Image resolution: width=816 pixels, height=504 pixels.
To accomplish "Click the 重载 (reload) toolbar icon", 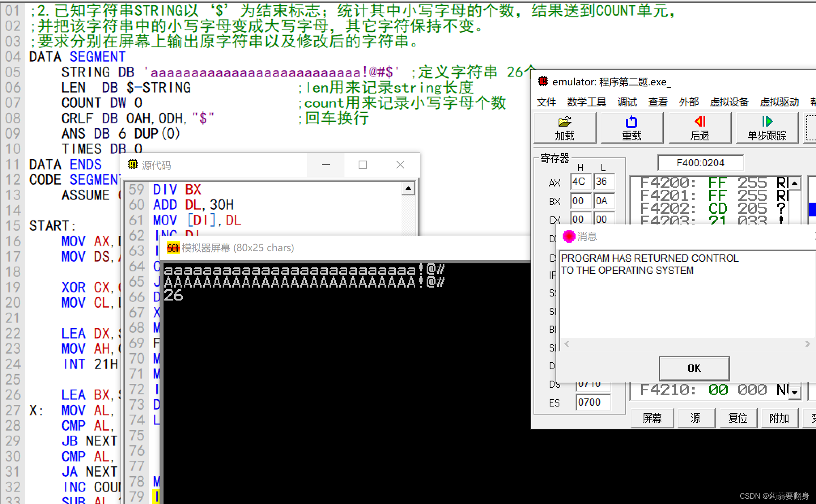I will (631, 122).
